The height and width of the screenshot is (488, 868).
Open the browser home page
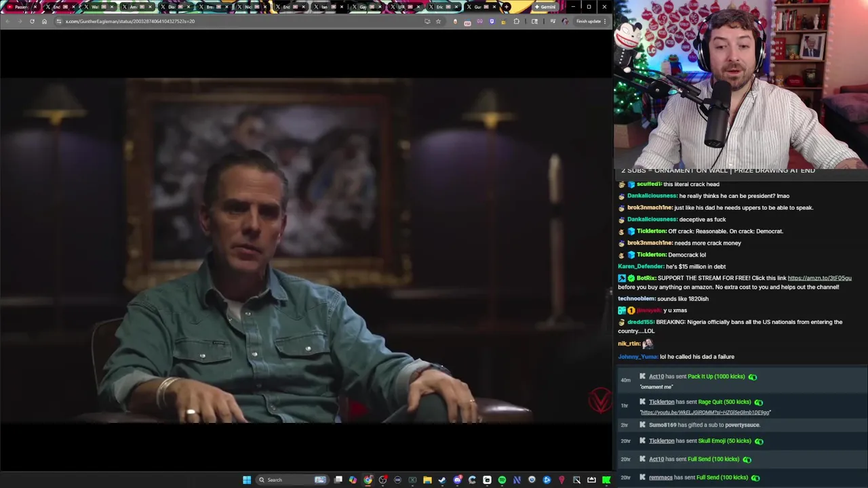point(44,21)
